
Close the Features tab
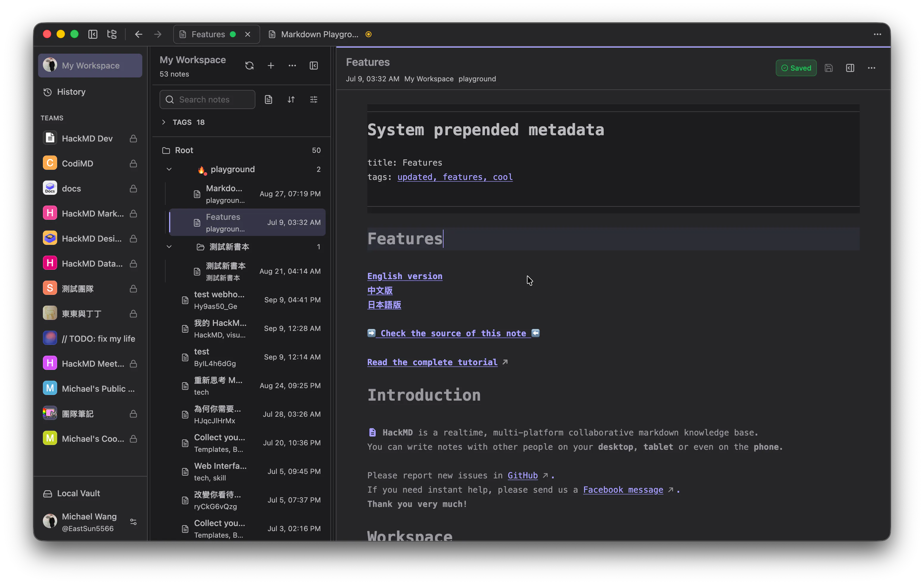248,34
